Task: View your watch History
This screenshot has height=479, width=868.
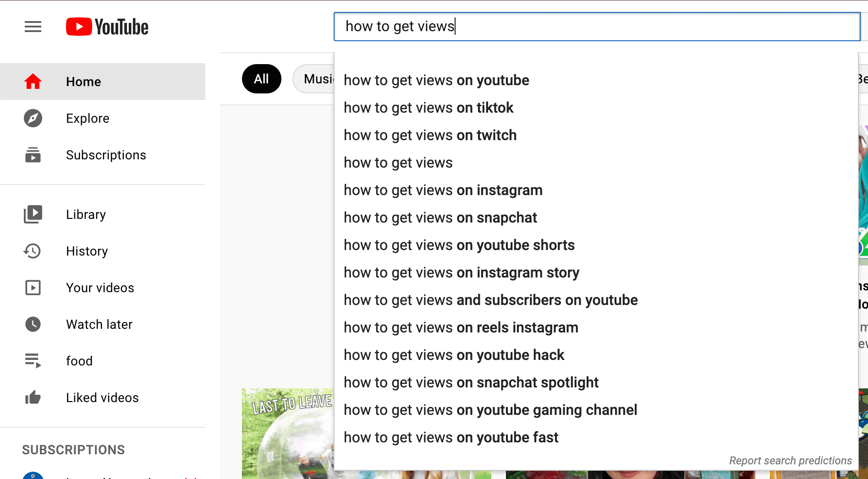Action: click(87, 250)
